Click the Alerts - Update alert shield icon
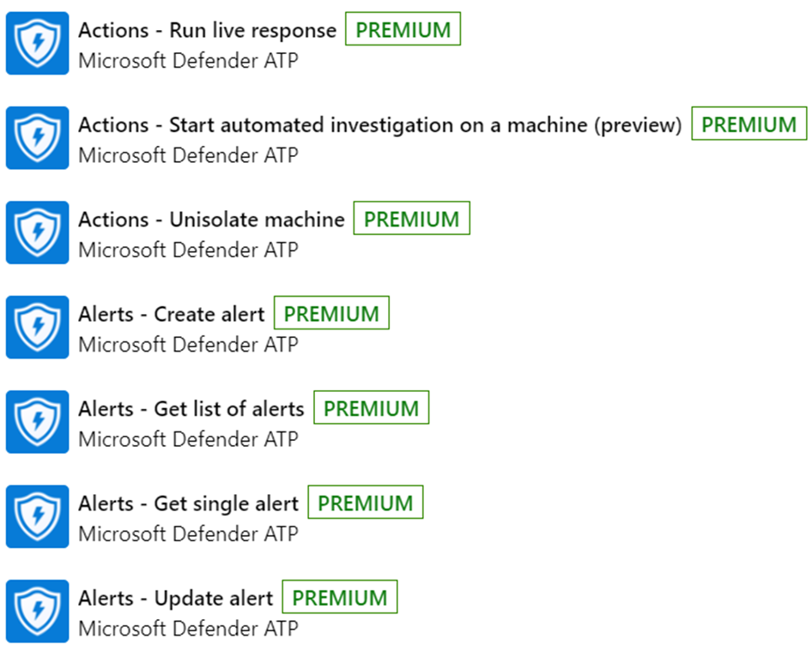The image size is (812, 651). click(37, 612)
